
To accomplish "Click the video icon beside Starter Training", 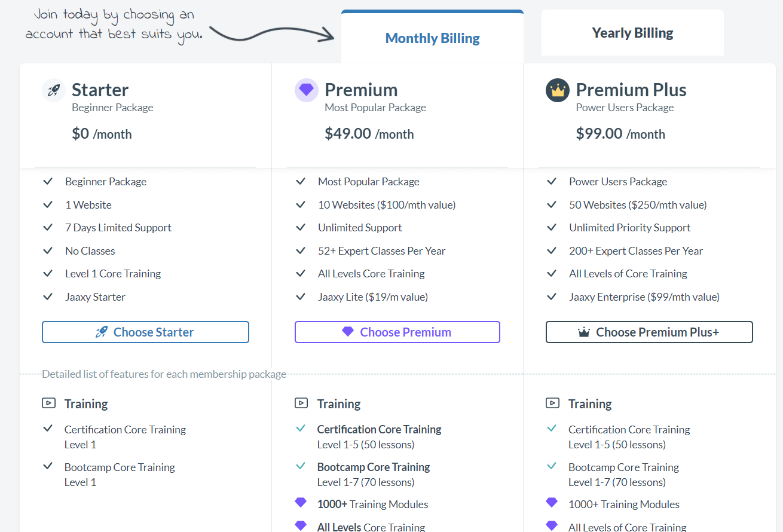I will pos(48,403).
